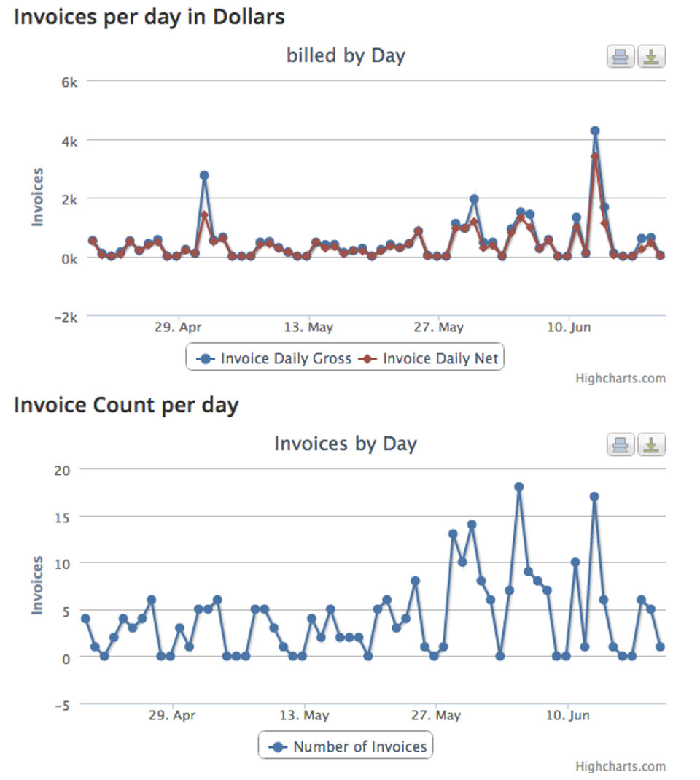Download the billed by Day chart

click(x=651, y=57)
